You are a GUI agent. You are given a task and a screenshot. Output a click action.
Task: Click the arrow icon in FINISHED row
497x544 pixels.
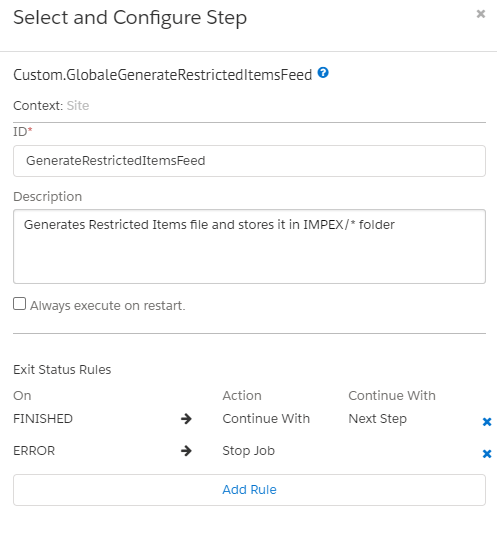click(186, 419)
